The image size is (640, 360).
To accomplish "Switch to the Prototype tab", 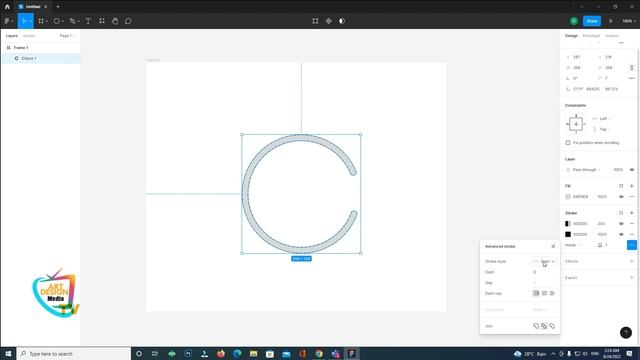I will click(x=591, y=36).
